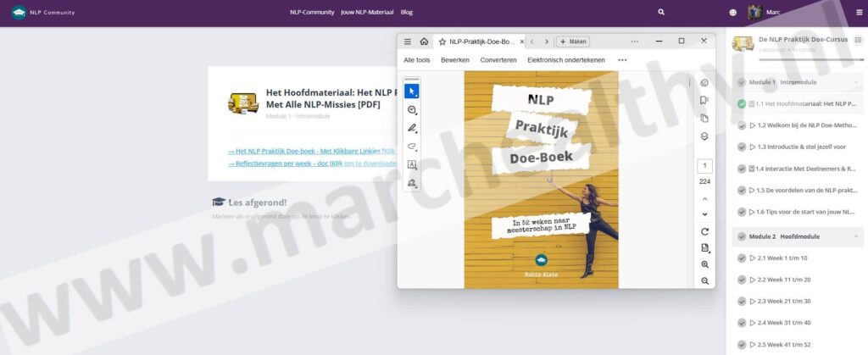Toggle completion check for 2.5 Week 41 t/m 52
Screen dimensions: 868x355
(x=742, y=345)
